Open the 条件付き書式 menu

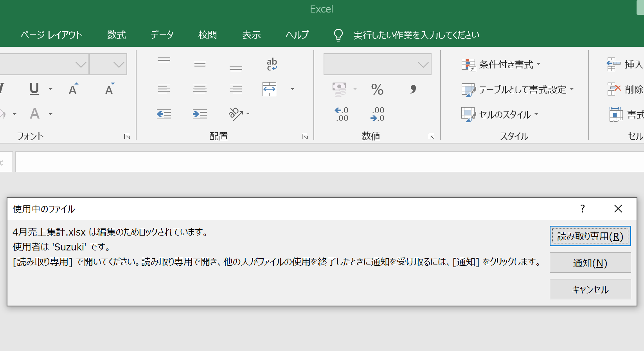coord(501,65)
